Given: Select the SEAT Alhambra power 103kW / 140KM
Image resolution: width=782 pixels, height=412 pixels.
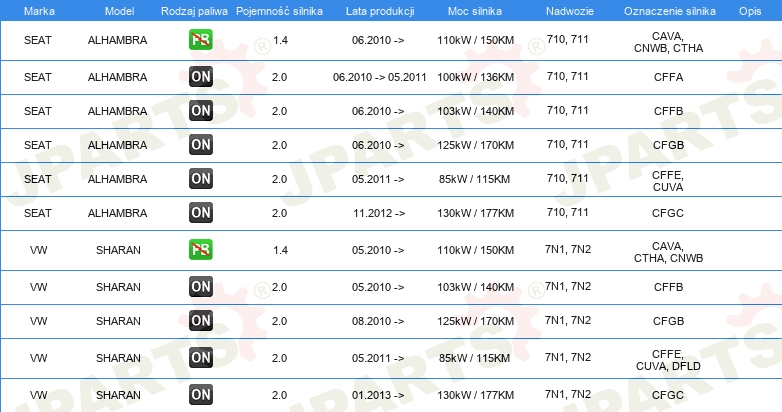Looking at the screenshot, I should (475, 111).
